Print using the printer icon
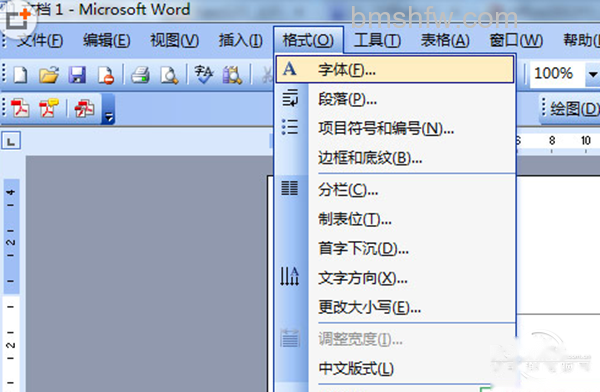This screenshot has height=392, width=600. point(140,74)
